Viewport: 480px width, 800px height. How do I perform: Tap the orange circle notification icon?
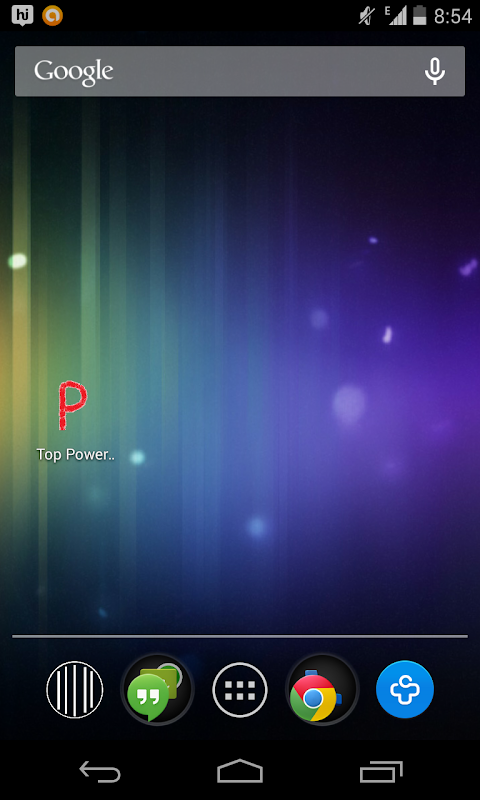[x=52, y=16]
